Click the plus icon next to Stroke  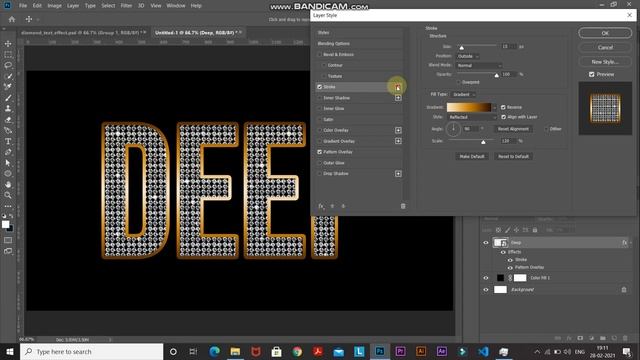398,87
